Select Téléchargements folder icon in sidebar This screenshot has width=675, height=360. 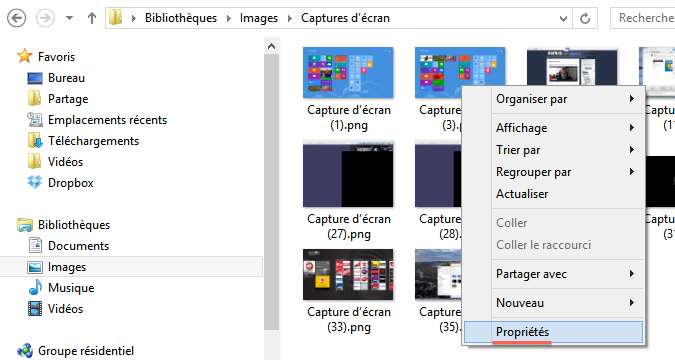[x=34, y=141]
